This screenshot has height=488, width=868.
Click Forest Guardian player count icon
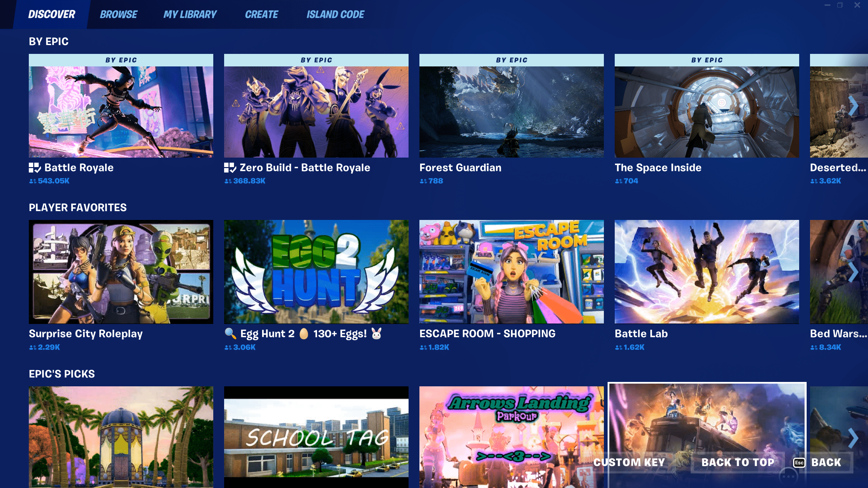pos(423,181)
